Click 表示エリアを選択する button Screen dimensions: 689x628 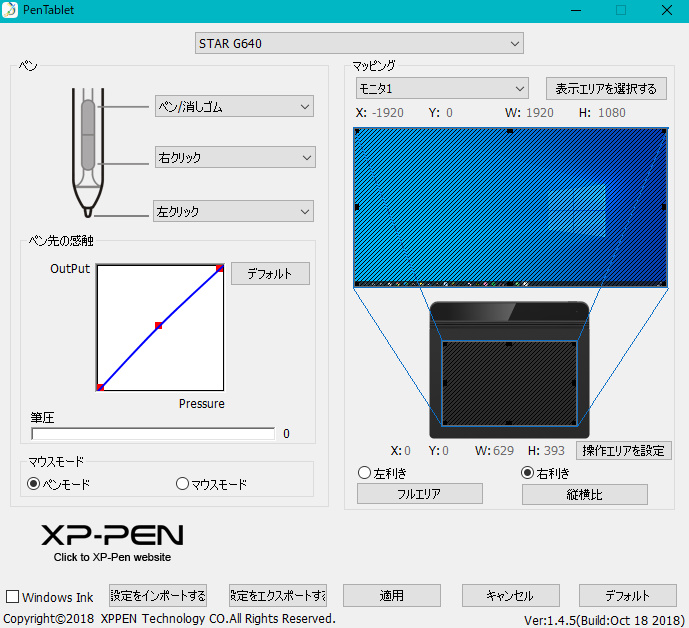(x=606, y=89)
